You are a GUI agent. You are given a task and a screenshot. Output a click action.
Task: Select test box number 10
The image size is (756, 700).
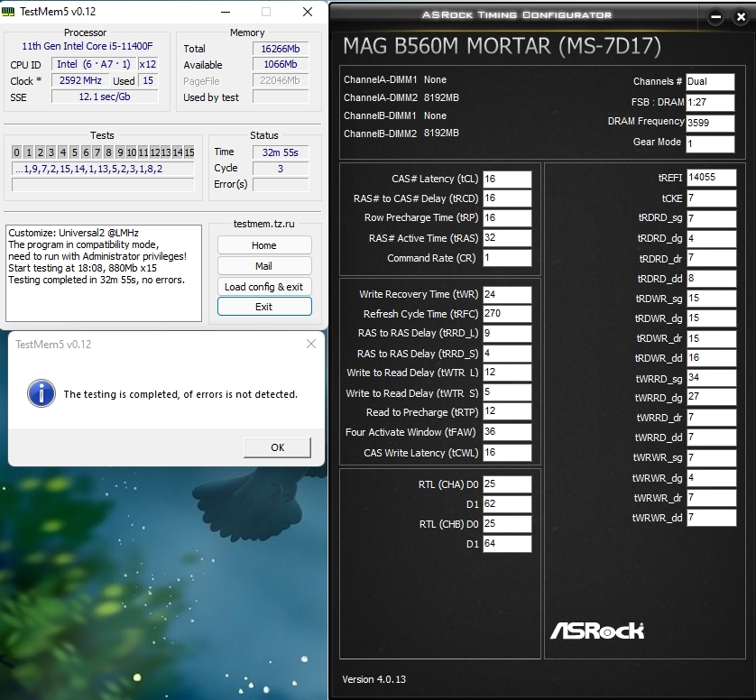[x=131, y=152]
